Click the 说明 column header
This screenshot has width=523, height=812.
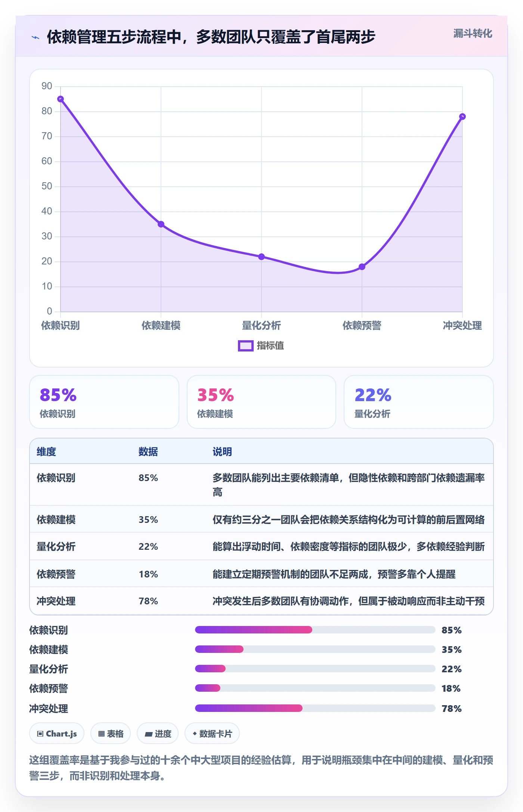222,452
